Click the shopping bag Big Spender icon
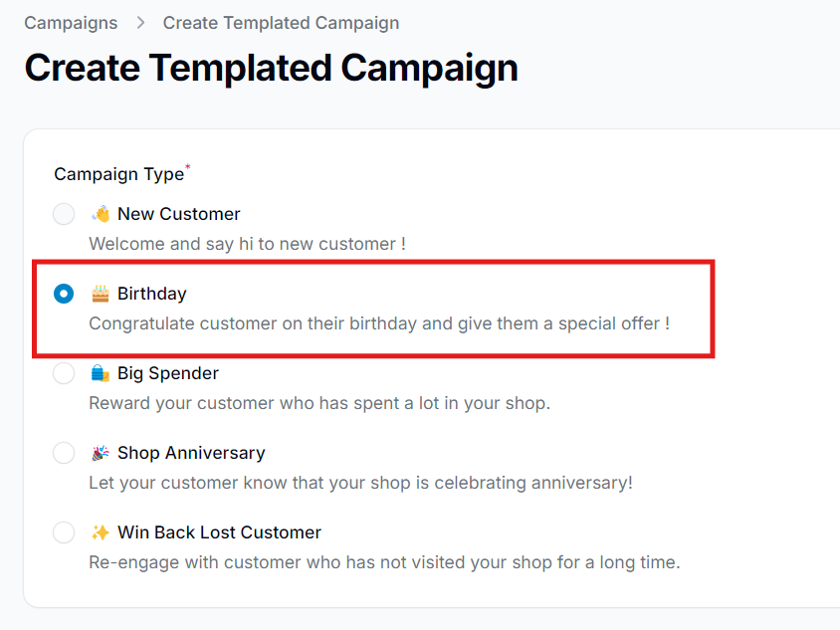The image size is (840, 630). point(100,372)
